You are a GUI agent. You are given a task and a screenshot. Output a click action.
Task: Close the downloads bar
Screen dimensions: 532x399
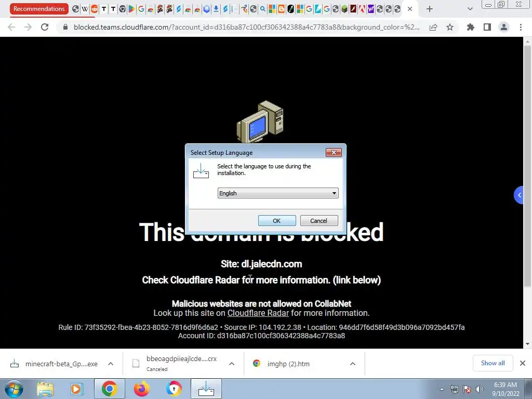point(523,363)
